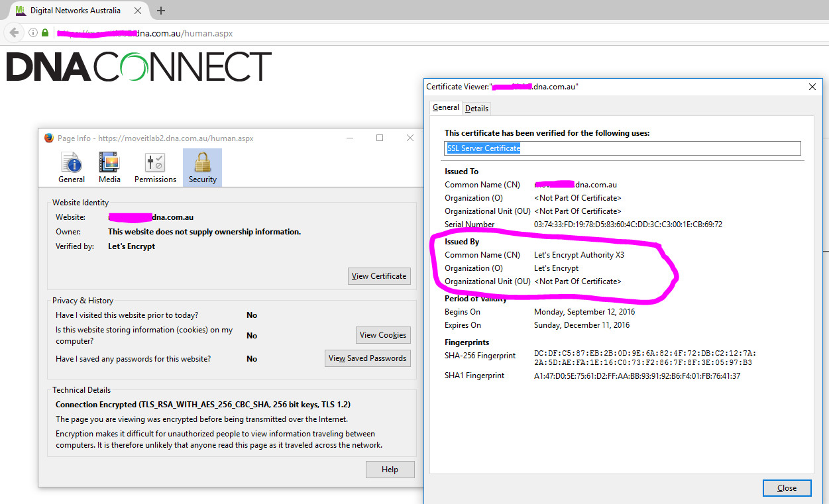Screen dimensions: 829x504
Task: Click the 'Website Identity' group label
Action: [81, 203]
